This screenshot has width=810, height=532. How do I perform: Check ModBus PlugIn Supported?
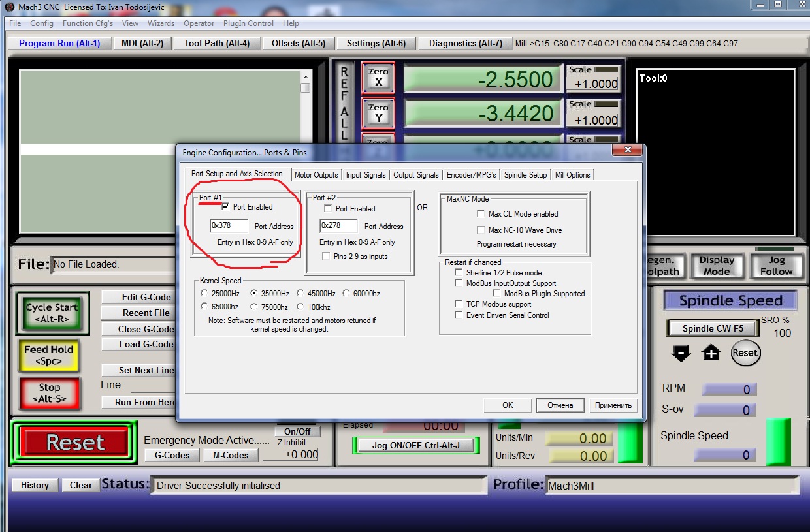(497, 294)
